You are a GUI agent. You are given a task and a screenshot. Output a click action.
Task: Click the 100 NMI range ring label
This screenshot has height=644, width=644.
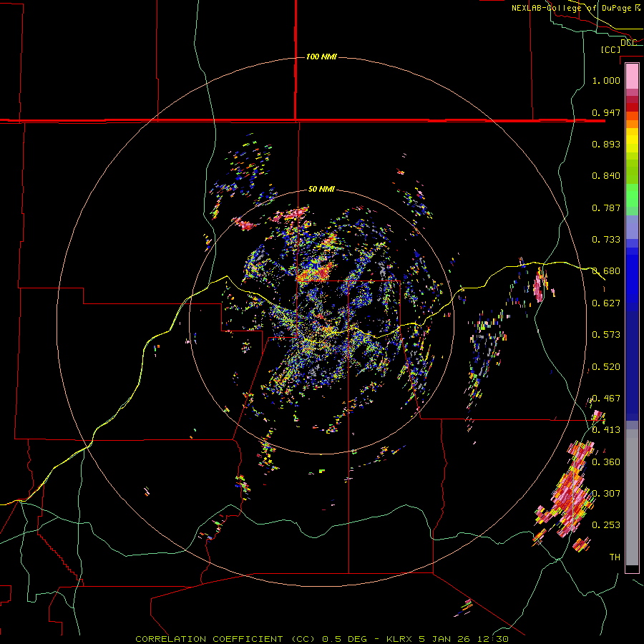pyautogui.click(x=321, y=57)
